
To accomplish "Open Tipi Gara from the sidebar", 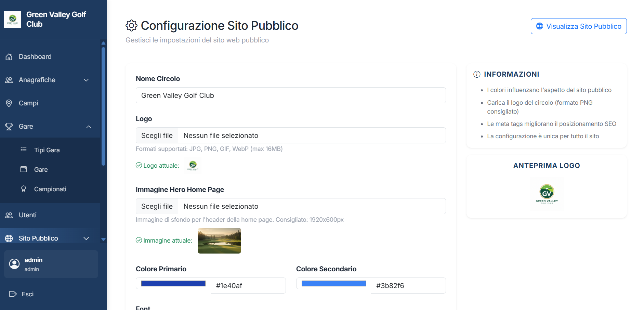I will pos(47,150).
